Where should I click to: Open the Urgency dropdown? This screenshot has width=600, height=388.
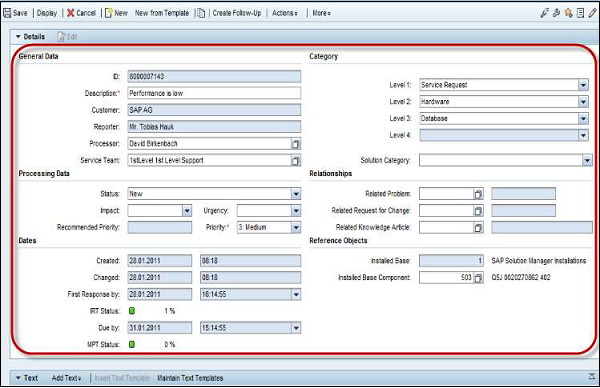[x=296, y=211]
